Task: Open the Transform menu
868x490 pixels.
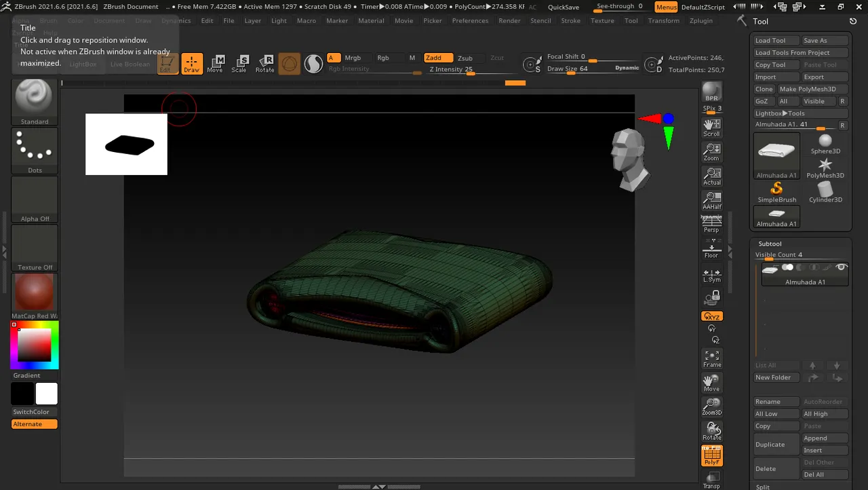Action: point(663,20)
